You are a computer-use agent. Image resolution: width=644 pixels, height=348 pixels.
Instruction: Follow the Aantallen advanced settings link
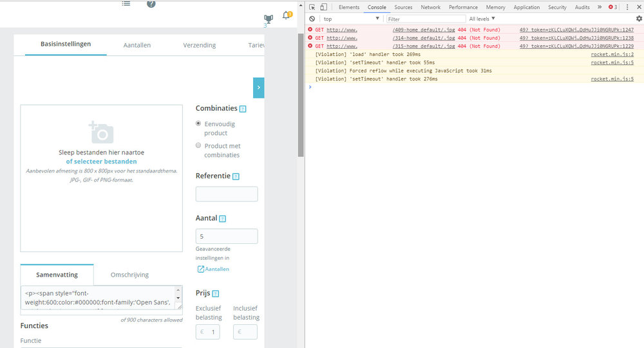coord(214,270)
